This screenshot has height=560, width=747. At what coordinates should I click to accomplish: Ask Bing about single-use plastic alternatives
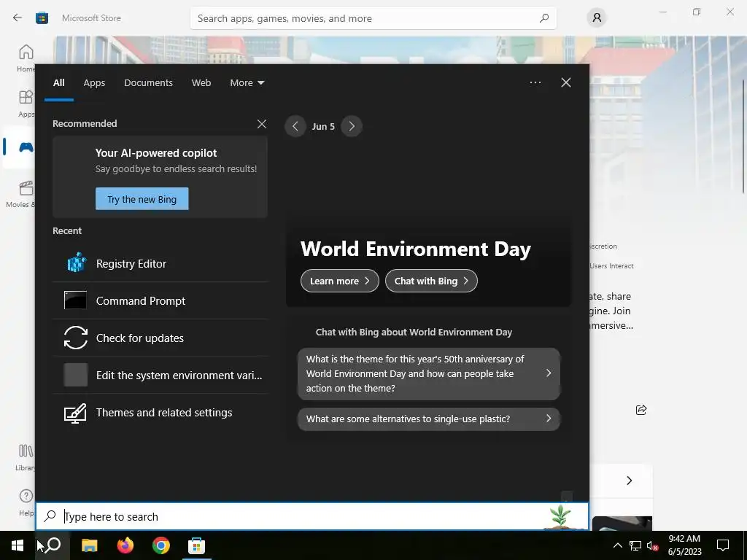pyautogui.click(x=429, y=419)
